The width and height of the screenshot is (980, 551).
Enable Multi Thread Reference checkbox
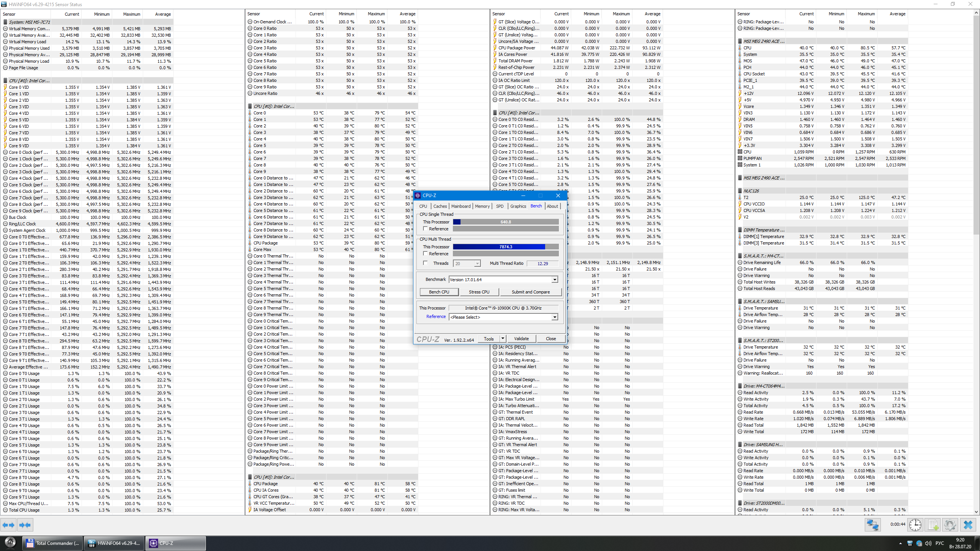(x=425, y=254)
